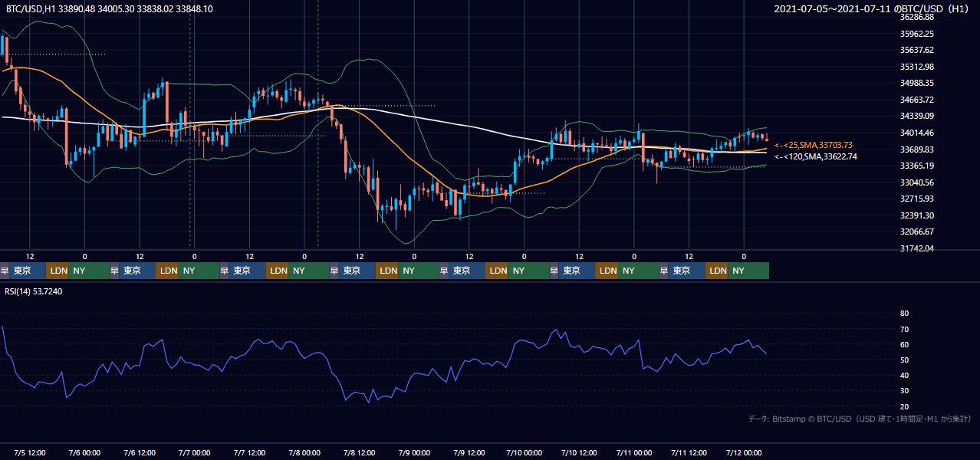Screen dimensions: 980x460
Task: Click price axis value 33365.19
Action: pyautogui.click(x=917, y=166)
